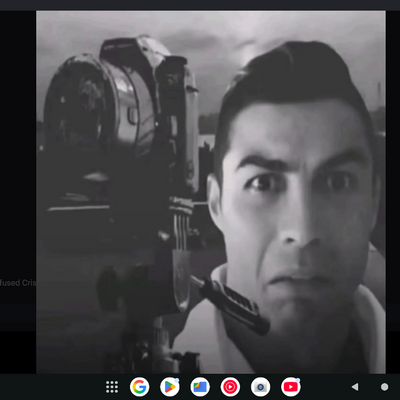Click the partially hidden 'fused Cris' caption
400x400 pixels.
pos(18,283)
